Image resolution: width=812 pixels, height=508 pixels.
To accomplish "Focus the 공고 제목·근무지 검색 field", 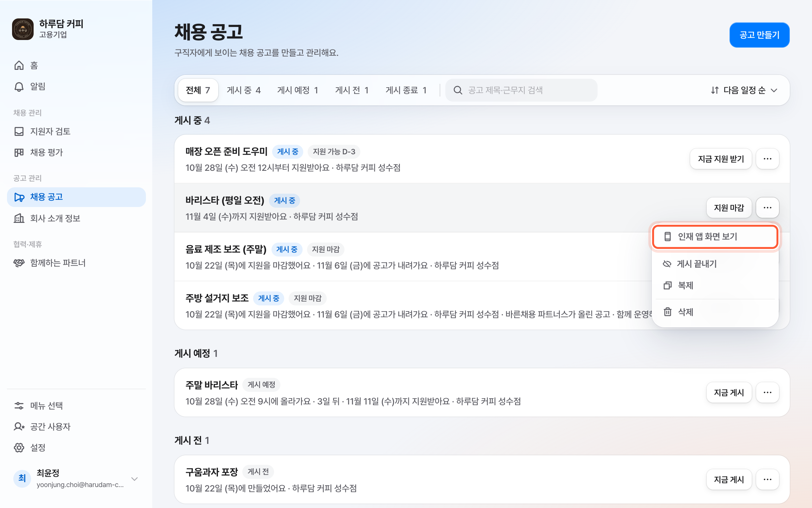I will click(x=521, y=90).
